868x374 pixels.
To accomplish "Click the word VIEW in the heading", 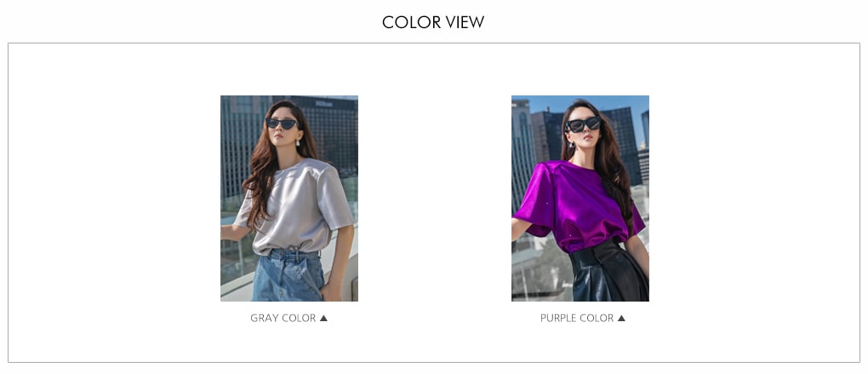I will coord(461,22).
